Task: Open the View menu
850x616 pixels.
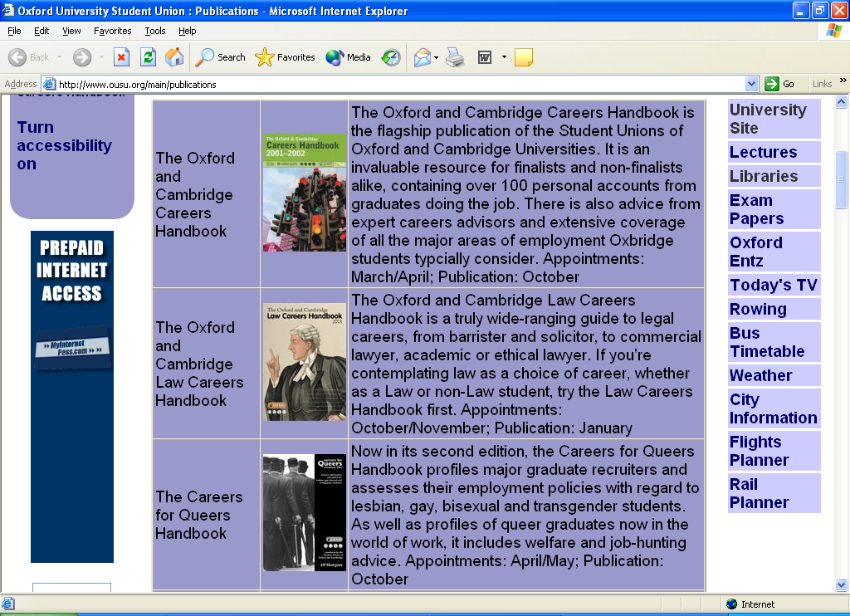Action: coord(71,31)
